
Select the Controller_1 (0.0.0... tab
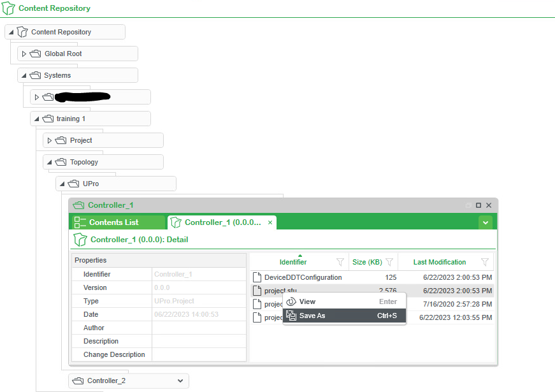pos(222,222)
